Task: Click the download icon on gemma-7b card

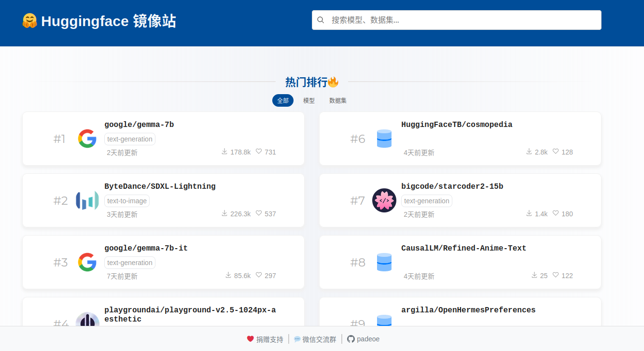Action: [x=224, y=152]
